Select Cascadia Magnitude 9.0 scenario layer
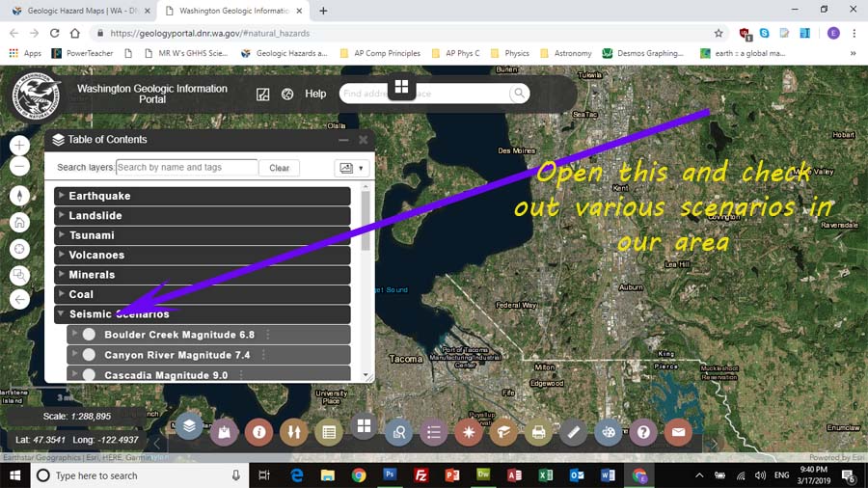Image resolution: width=868 pixels, height=488 pixels. (89, 374)
